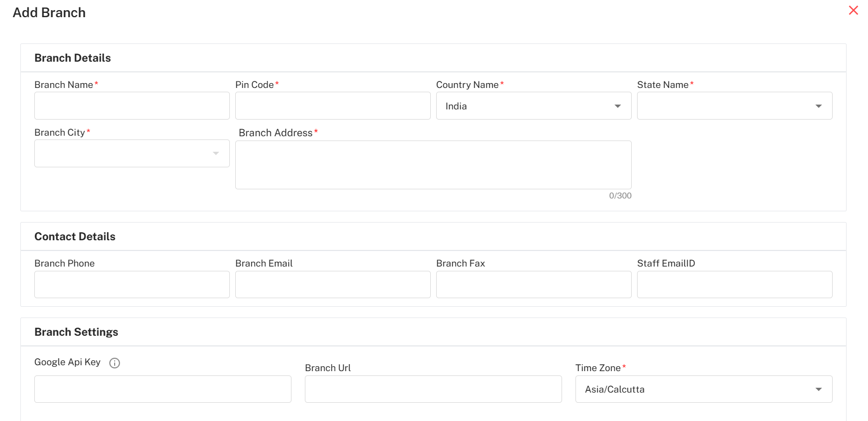Open the Country Name dropdown
The image size is (868, 421).
click(x=533, y=106)
